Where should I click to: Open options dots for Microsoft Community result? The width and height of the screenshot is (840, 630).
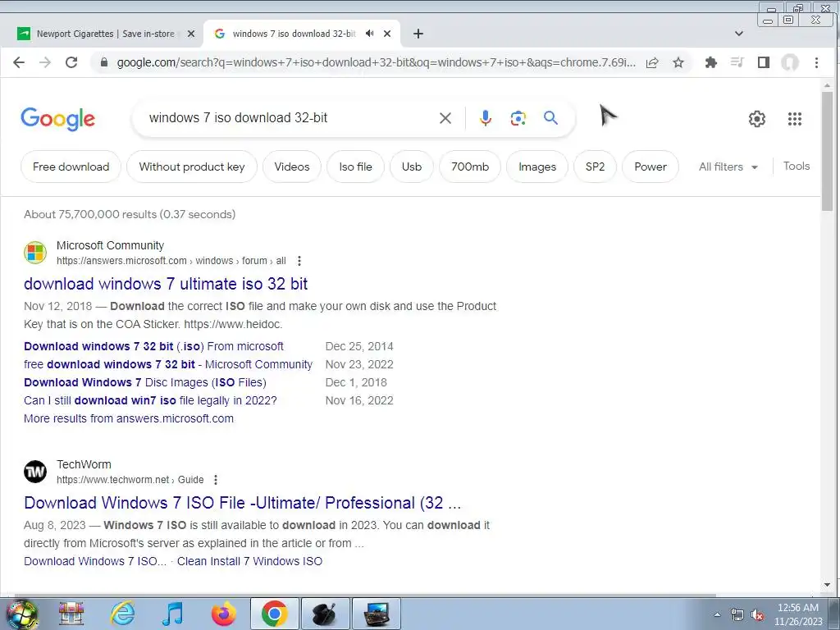click(299, 261)
